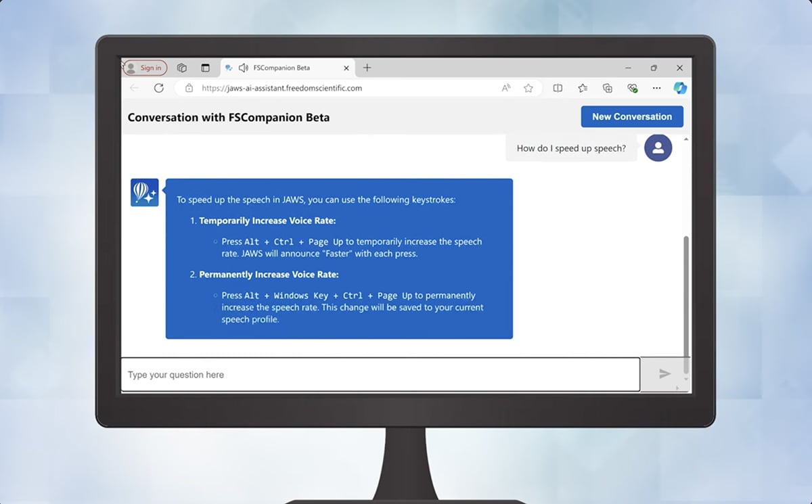The width and height of the screenshot is (812, 504).
Task: Click the send message arrow
Action: click(664, 374)
